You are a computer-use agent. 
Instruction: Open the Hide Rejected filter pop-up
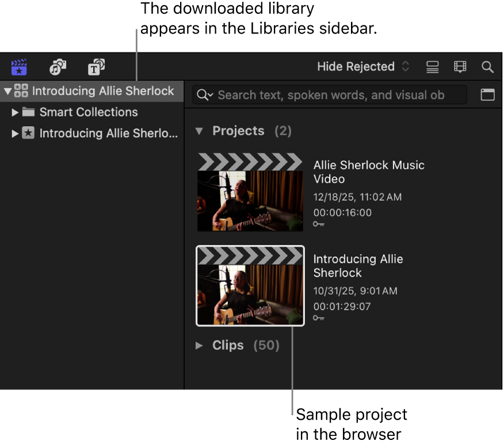click(361, 66)
